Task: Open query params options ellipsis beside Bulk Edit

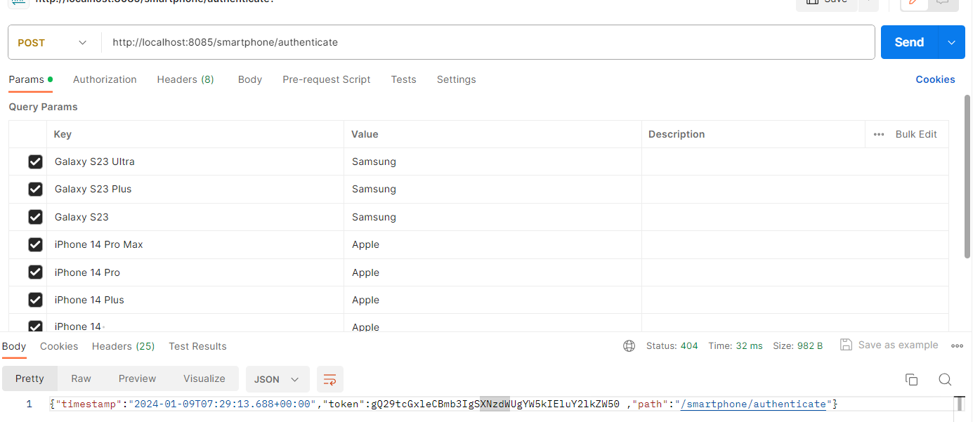Action: point(879,134)
